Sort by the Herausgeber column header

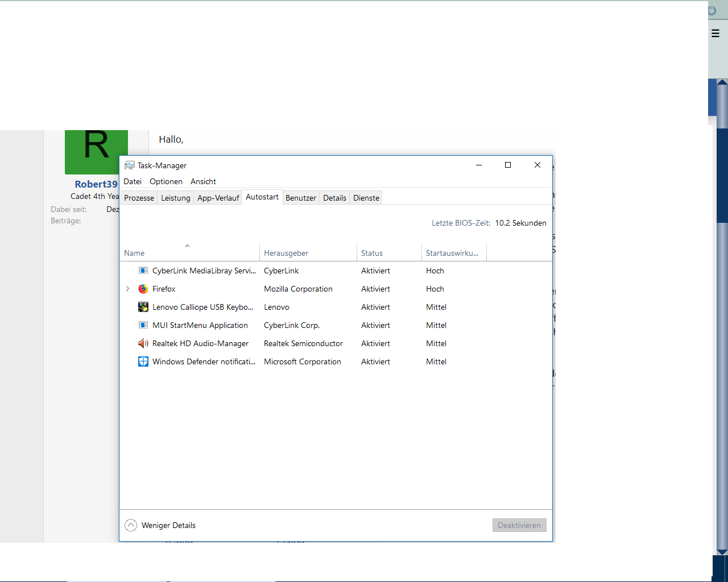pyautogui.click(x=308, y=253)
